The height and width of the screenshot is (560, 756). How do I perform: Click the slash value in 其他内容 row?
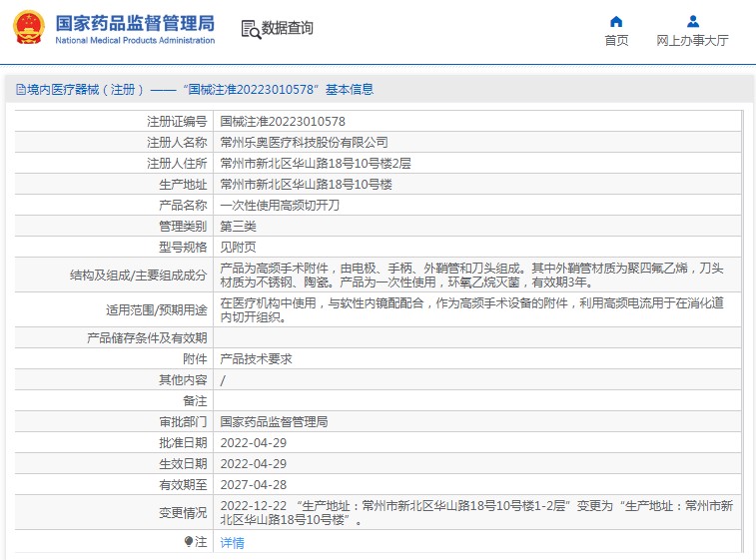pos(223,380)
